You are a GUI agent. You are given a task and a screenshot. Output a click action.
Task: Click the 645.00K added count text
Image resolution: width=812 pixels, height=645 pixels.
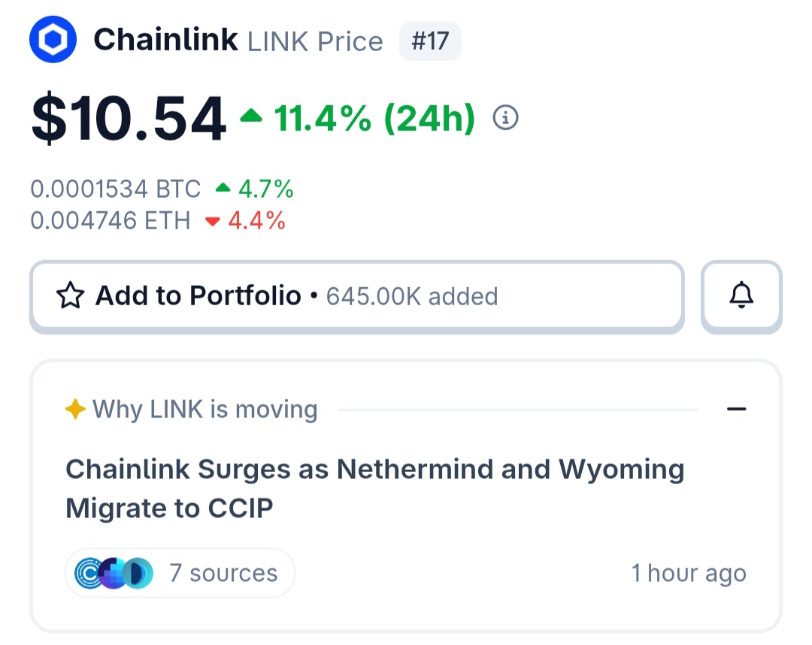click(x=412, y=297)
